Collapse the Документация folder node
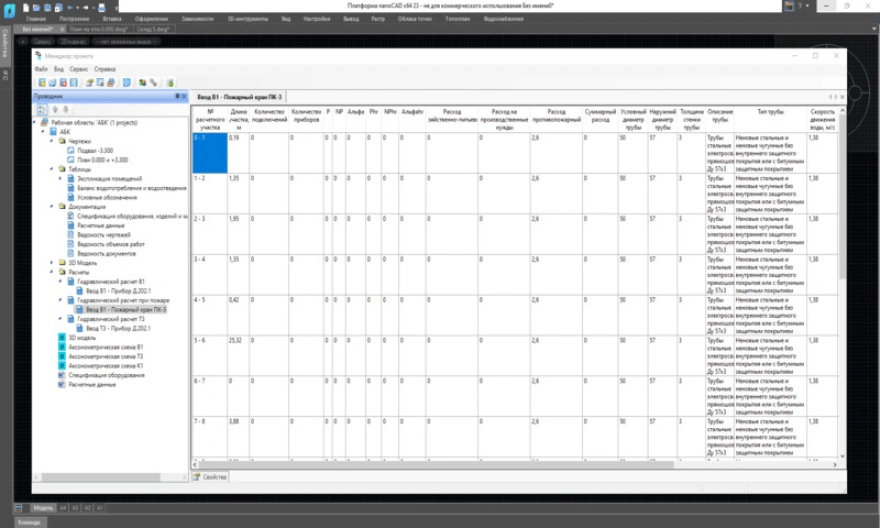 tap(52, 207)
